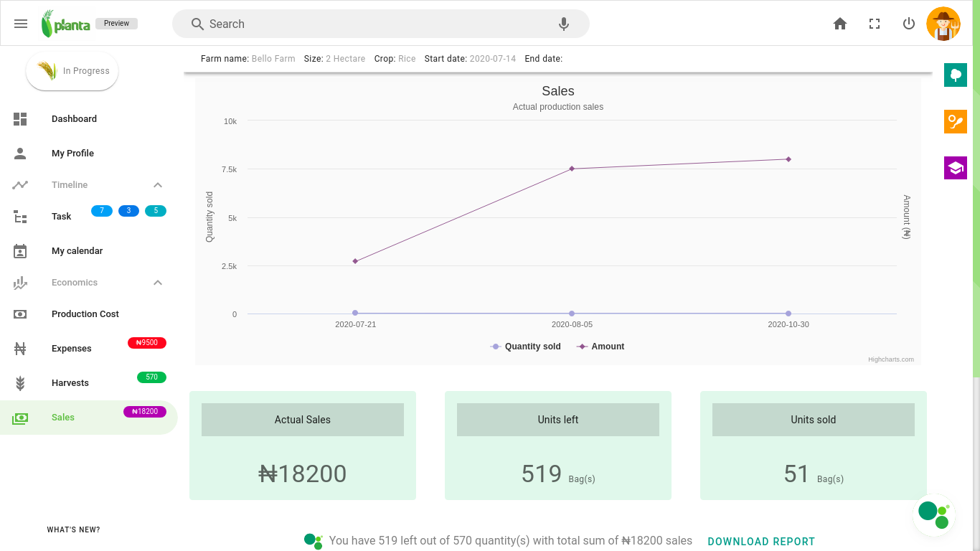The height and width of the screenshot is (551, 980).
Task: Click the Units left card header
Action: pos(558,420)
